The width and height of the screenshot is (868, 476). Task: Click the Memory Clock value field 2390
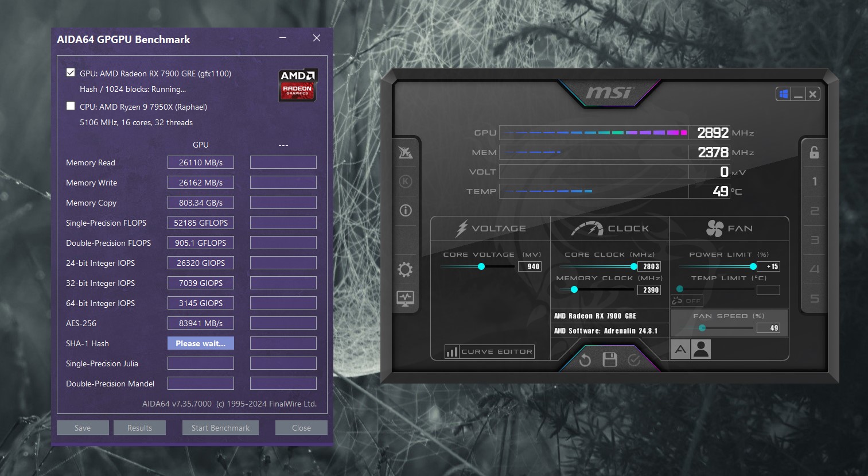click(649, 290)
